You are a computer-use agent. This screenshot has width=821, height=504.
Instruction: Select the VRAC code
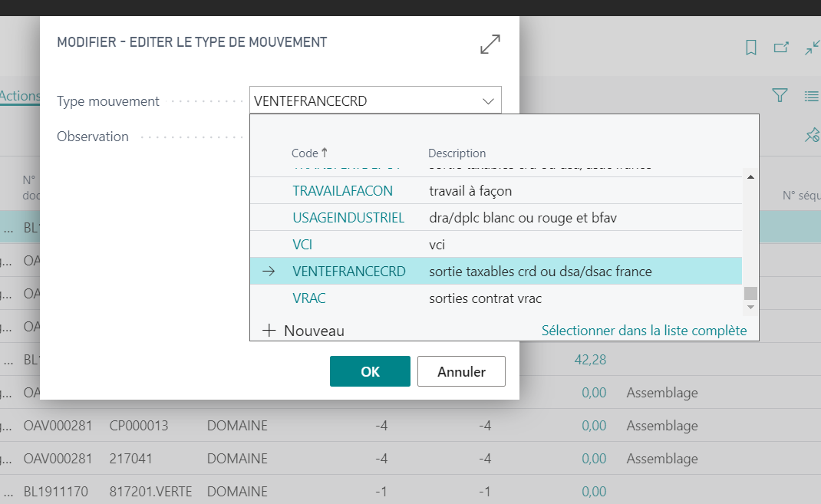(x=309, y=298)
